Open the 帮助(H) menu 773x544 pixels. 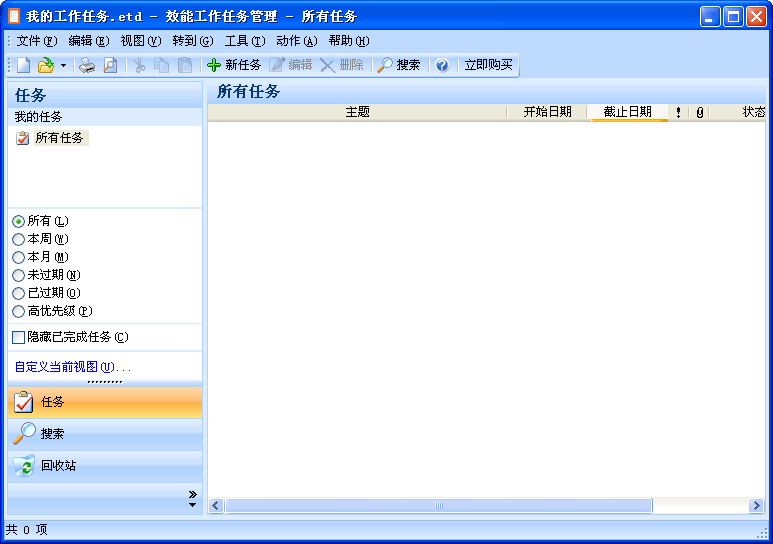click(349, 41)
